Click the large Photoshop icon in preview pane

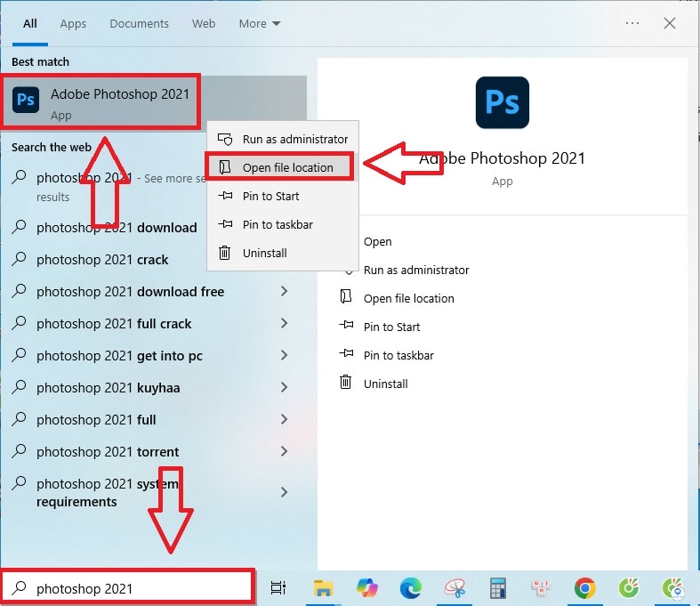tap(503, 102)
